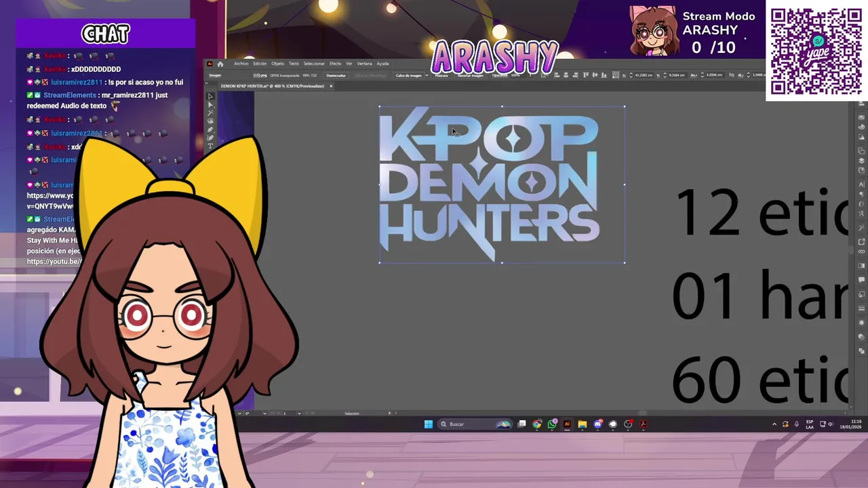Show hidden icons in system tray
The height and width of the screenshot is (488, 868).
pyautogui.click(x=774, y=424)
